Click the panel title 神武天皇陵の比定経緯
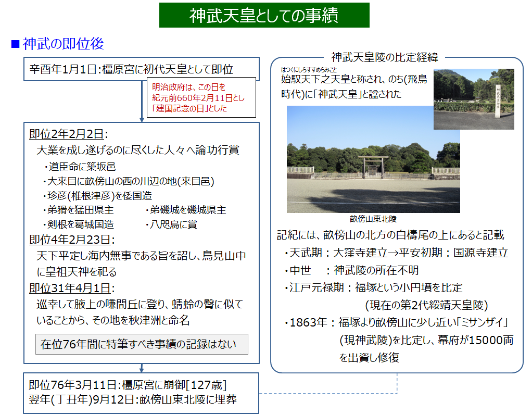Image resolution: width=532 pixels, height=414 pixels. pyautogui.click(x=384, y=57)
